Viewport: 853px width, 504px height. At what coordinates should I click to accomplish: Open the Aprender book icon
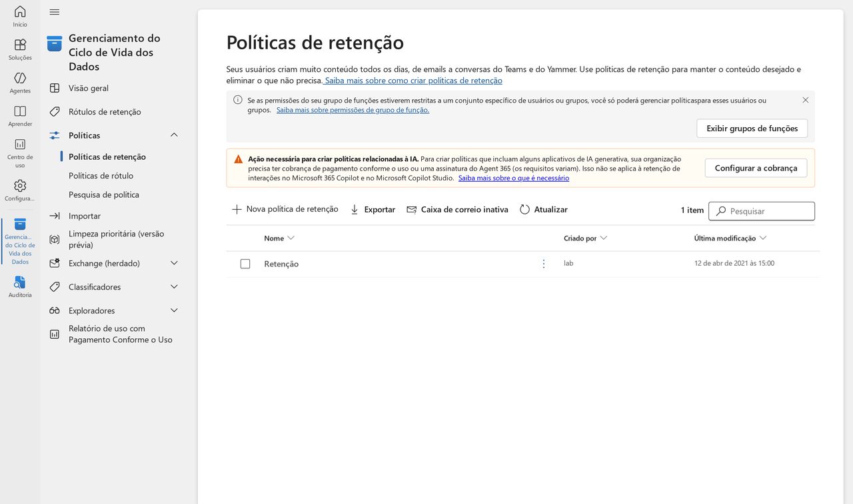(x=20, y=111)
